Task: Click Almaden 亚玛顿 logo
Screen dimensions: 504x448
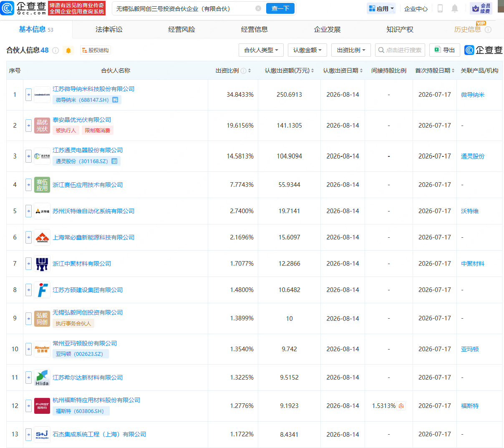Action: (42, 349)
